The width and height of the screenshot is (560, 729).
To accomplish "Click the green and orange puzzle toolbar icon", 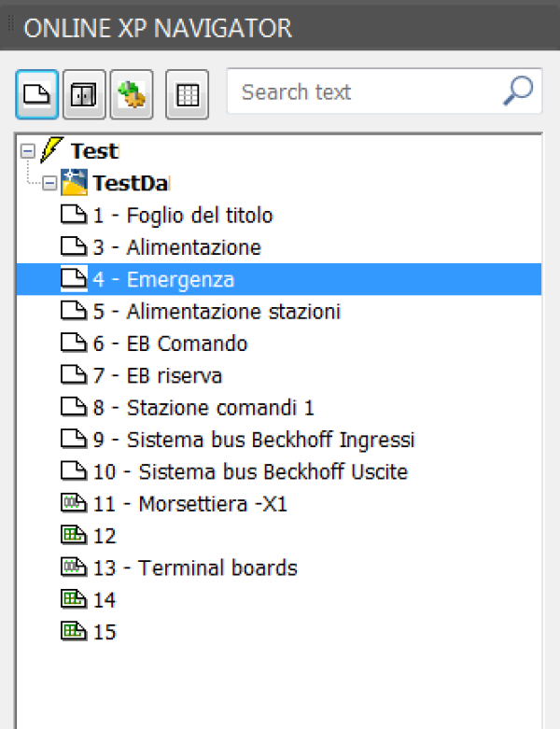I will (132, 94).
